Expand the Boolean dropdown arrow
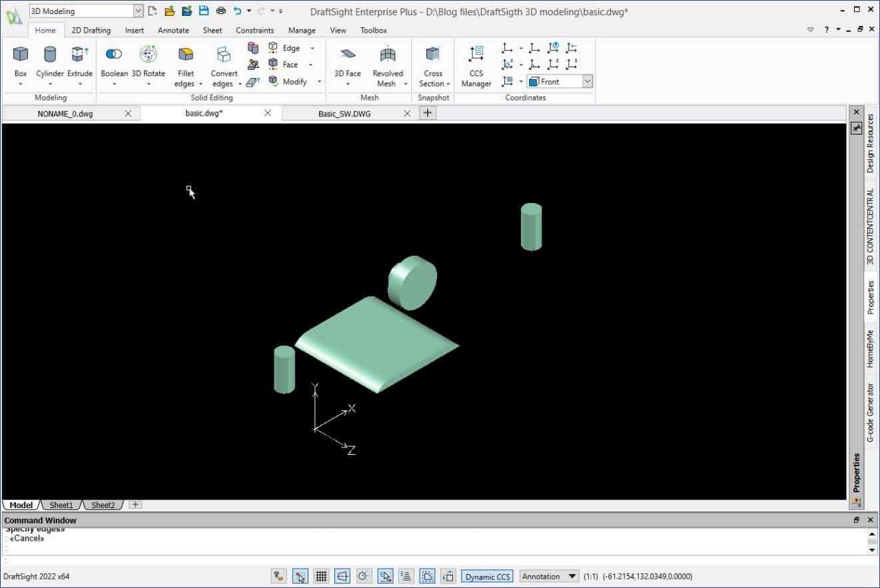The image size is (880, 588). 114,85
